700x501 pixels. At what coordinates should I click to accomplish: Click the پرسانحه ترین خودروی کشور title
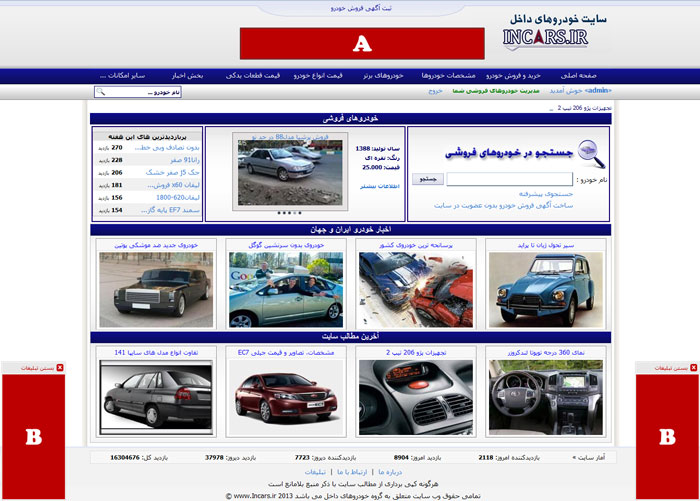(x=416, y=245)
